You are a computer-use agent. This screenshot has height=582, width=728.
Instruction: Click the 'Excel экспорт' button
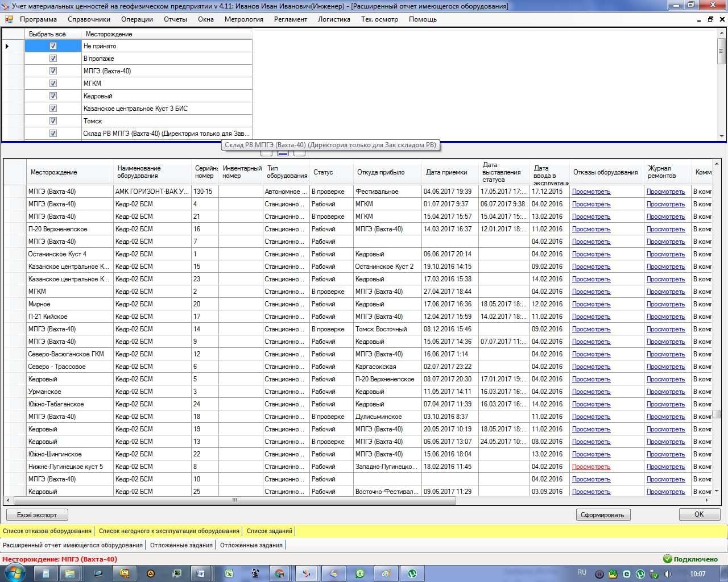[37, 515]
